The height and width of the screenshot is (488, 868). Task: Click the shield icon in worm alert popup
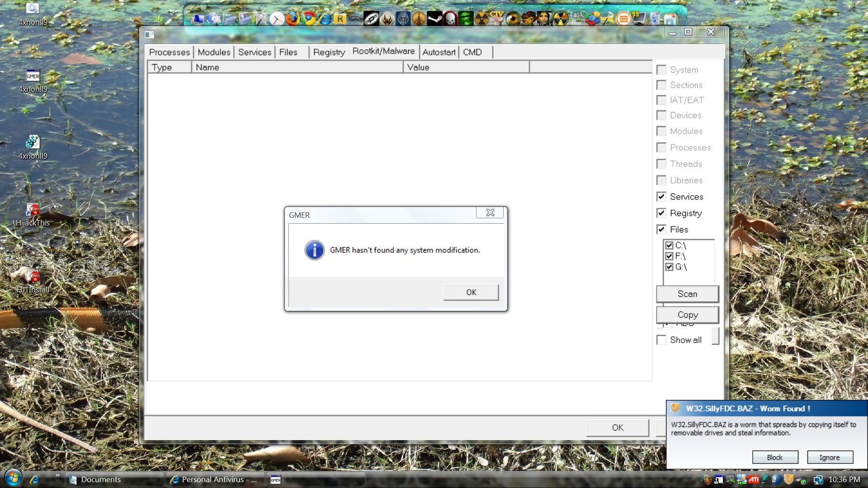coord(675,408)
